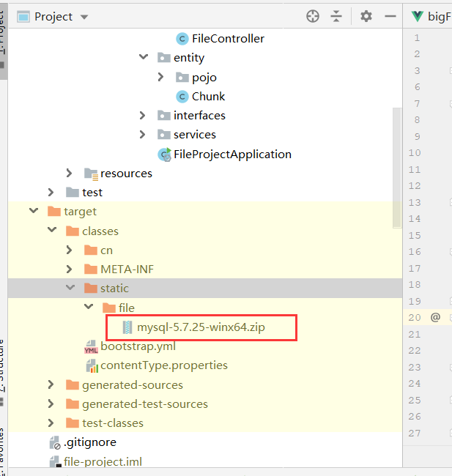452x476 pixels.
Task: Expand the pojo package node
Action: pos(160,77)
